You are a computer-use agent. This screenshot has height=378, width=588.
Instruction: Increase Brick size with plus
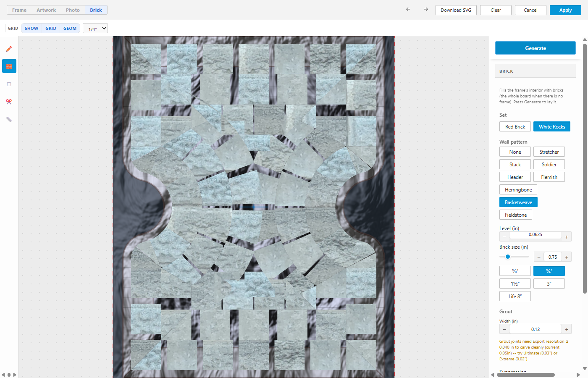(567, 257)
